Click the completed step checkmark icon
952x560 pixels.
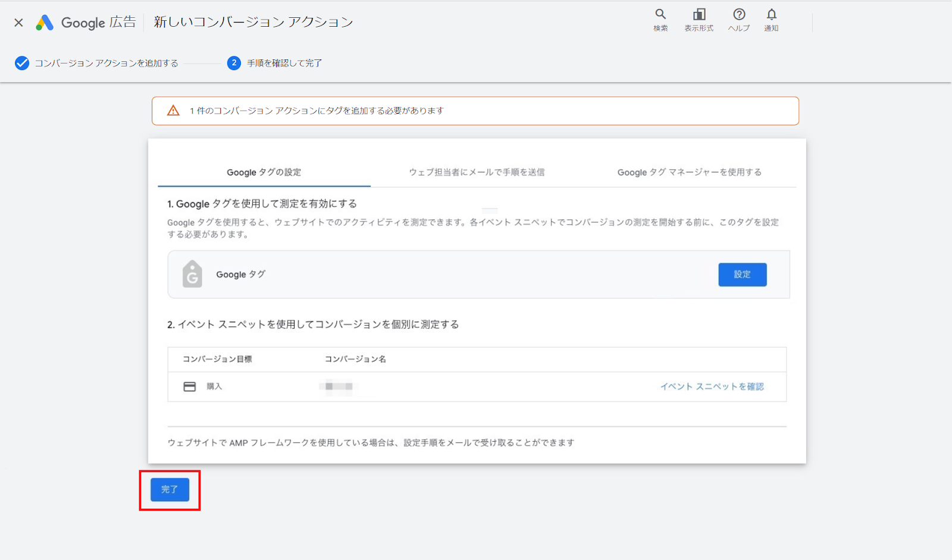pyautogui.click(x=22, y=63)
